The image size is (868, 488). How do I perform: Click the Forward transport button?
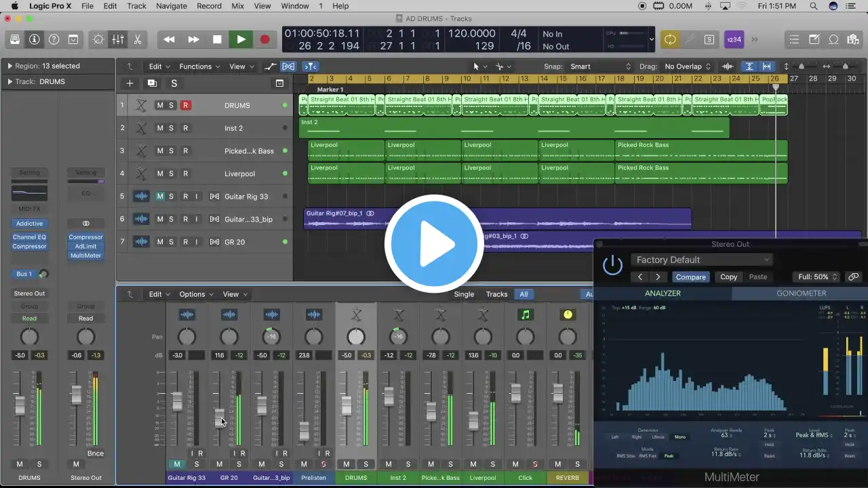[193, 39]
